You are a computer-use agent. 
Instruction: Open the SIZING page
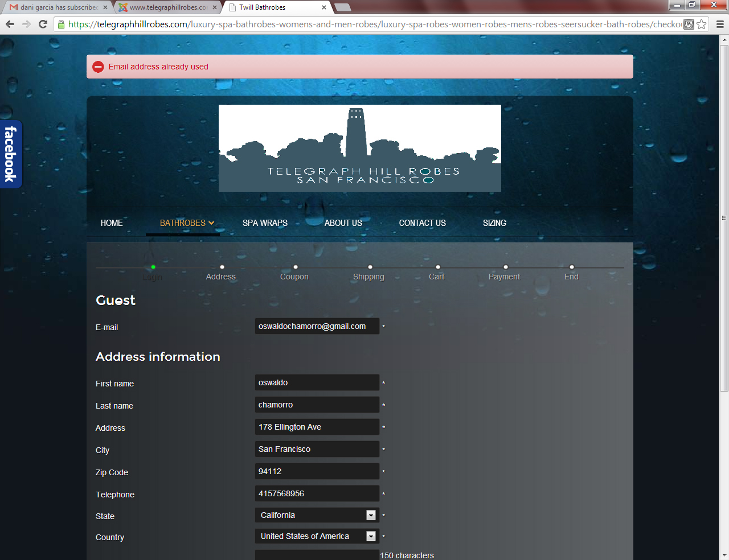[x=494, y=223]
